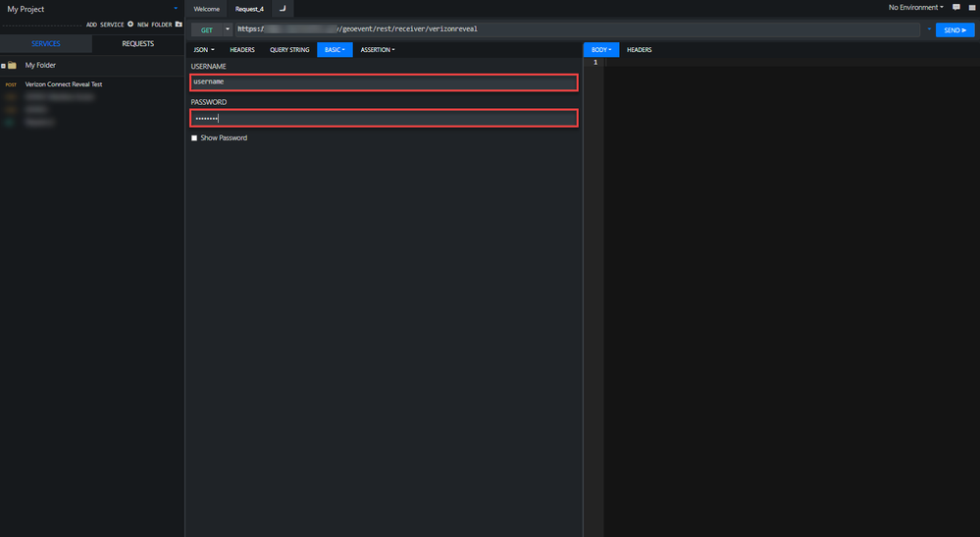Open the Assertion dropdown tab
This screenshot has height=537, width=980.
[378, 50]
